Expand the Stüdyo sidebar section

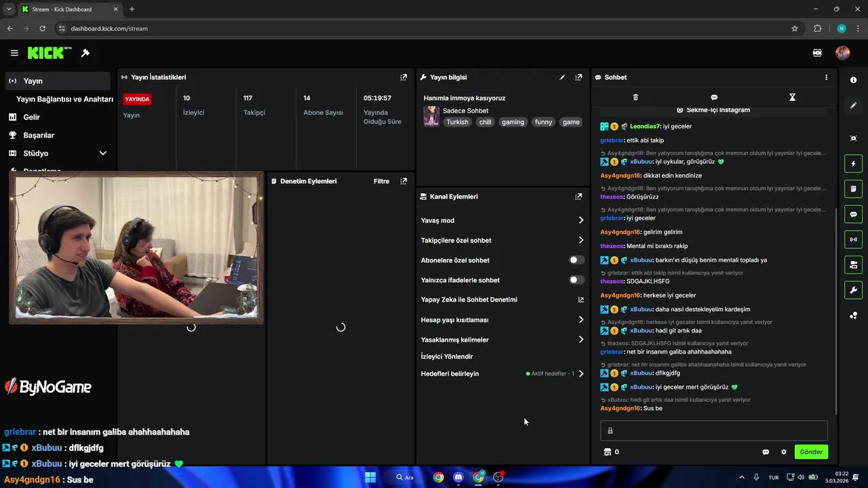click(x=103, y=153)
